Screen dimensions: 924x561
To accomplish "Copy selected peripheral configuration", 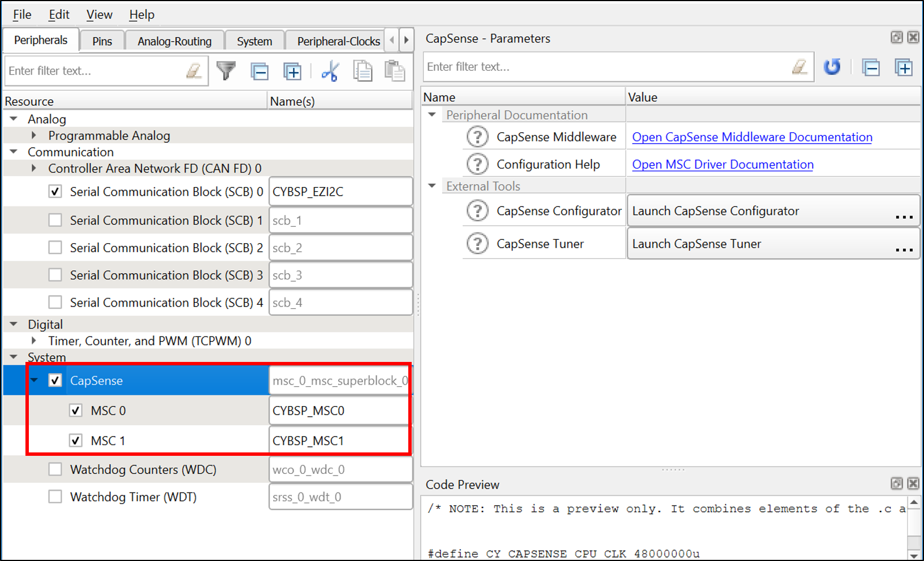I will pos(362,71).
